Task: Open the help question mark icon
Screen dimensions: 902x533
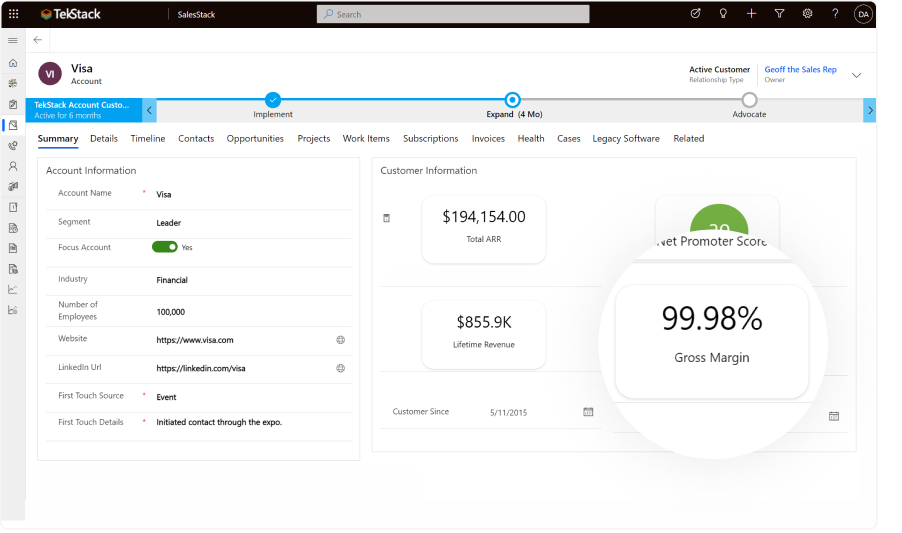Action: click(x=835, y=14)
